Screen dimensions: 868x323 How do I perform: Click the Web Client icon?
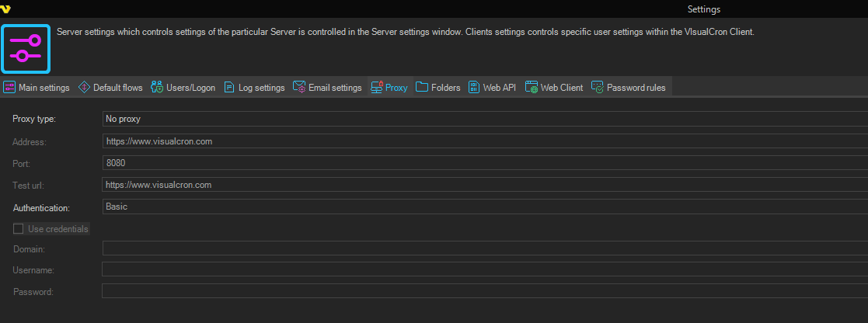tap(532, 88)
